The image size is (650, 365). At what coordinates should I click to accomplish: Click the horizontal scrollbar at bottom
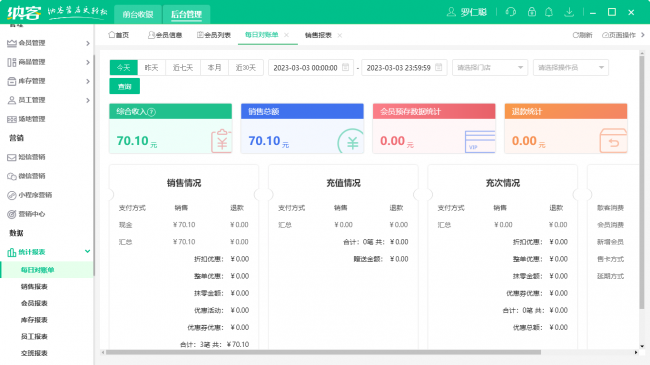coord(323,352)
